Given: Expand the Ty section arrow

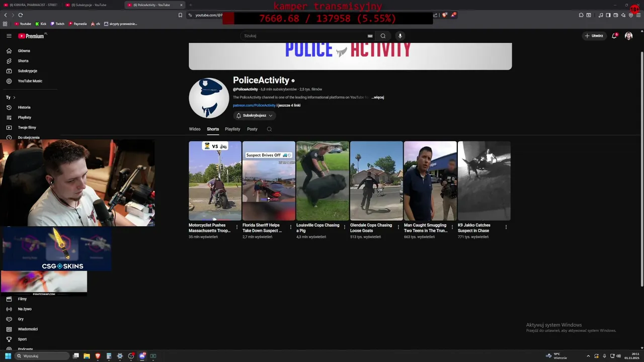Looking at the screenshot, I should point(14,98).
